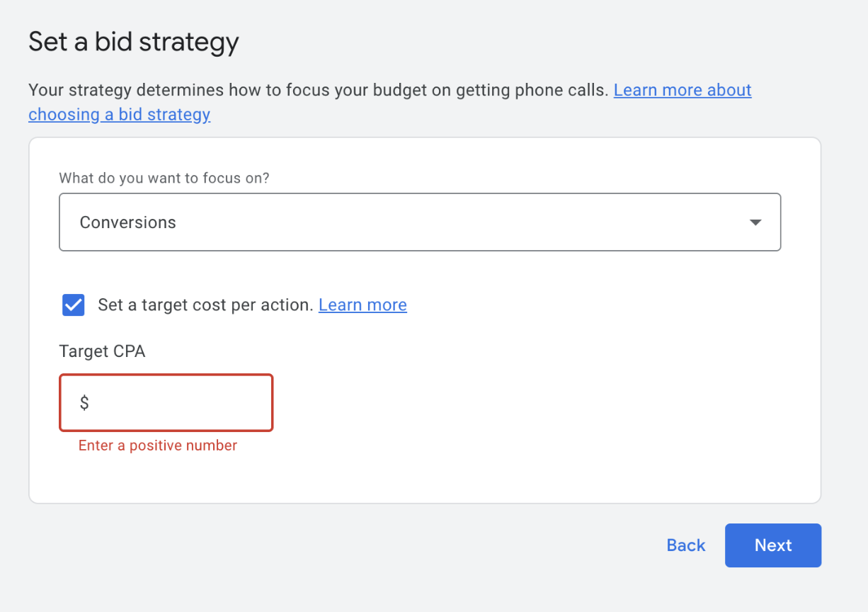The image size is (868, 612).
Task: Click the strategy description sentence about phone calls
Action: coord(319,91)
